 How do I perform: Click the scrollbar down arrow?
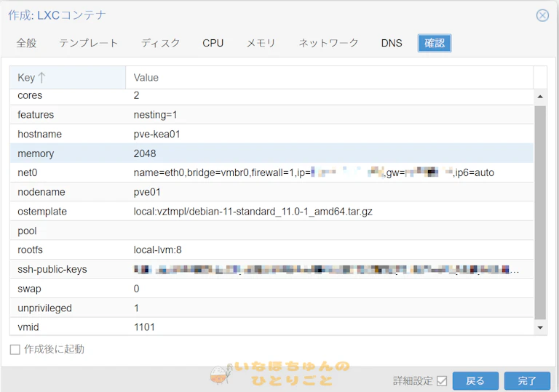pos(540,327)
